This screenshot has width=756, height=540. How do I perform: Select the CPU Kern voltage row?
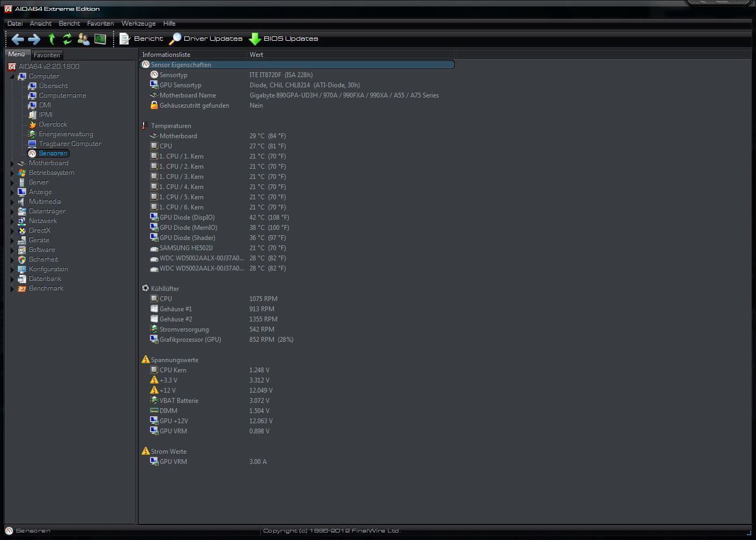297,370
